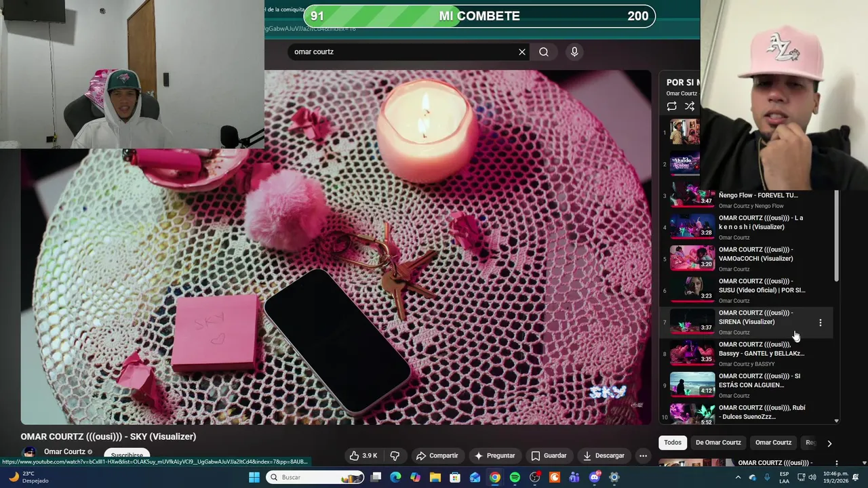The height and width of the screenshot is (488, 868).
Task: Open File Explorer from taskbar
Action: [435, 477]
